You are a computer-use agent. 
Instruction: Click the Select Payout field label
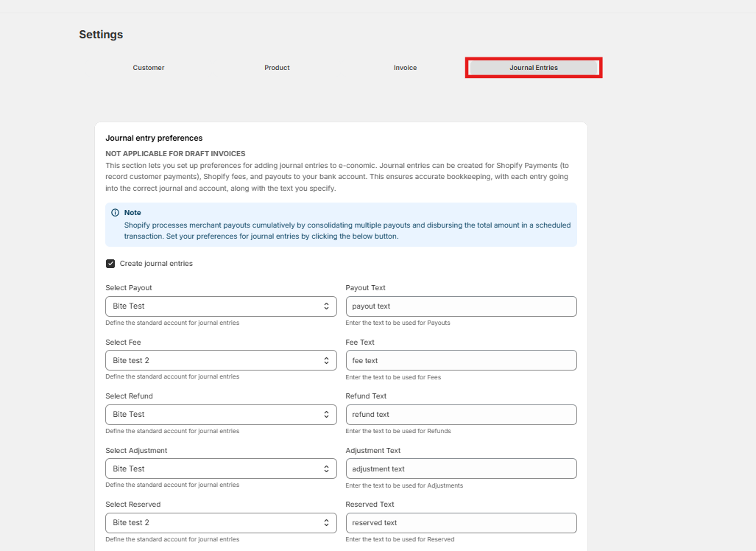tap(129, 287)
